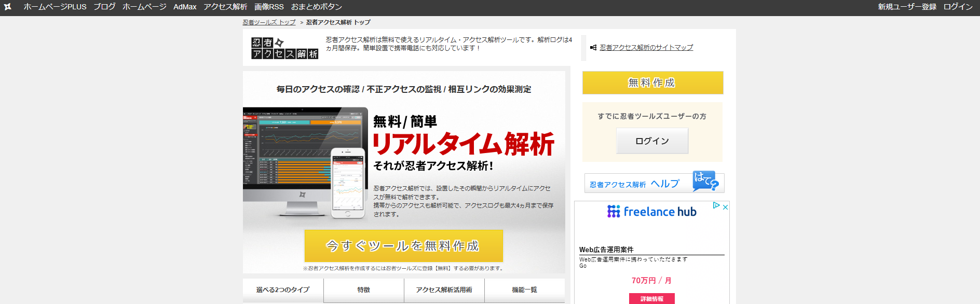The width and height of the screenshot is (980, 304).
Task: Open 画像RSS in top navigation bar
Action: pyautogui.click(x=269, y=7)
